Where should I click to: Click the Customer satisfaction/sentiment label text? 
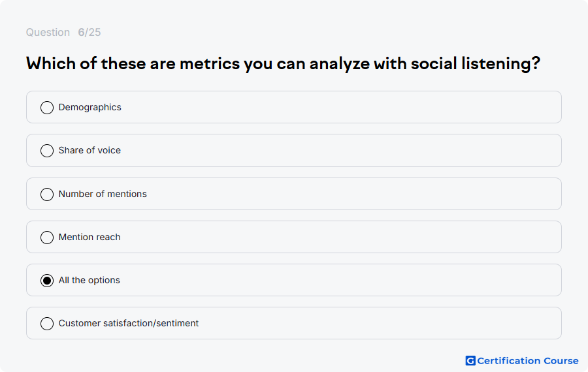pyautogui.click(x=129, y=323)
